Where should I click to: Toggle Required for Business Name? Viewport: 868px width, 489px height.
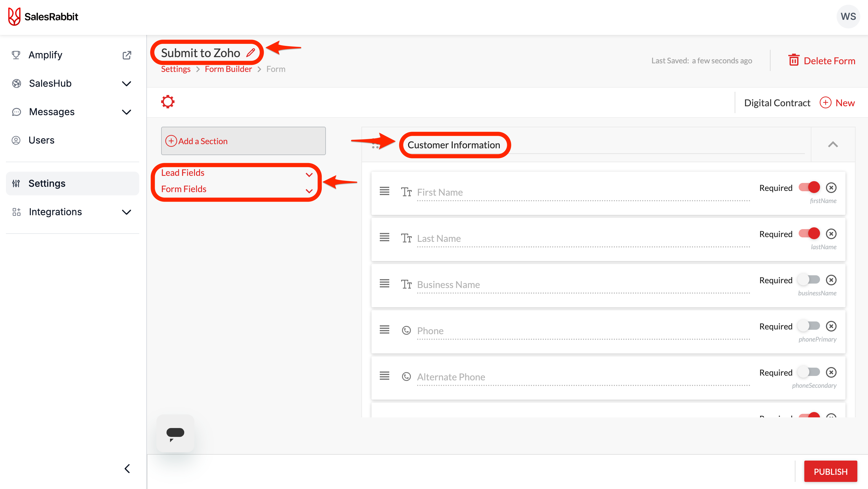[x=809, y=279]
